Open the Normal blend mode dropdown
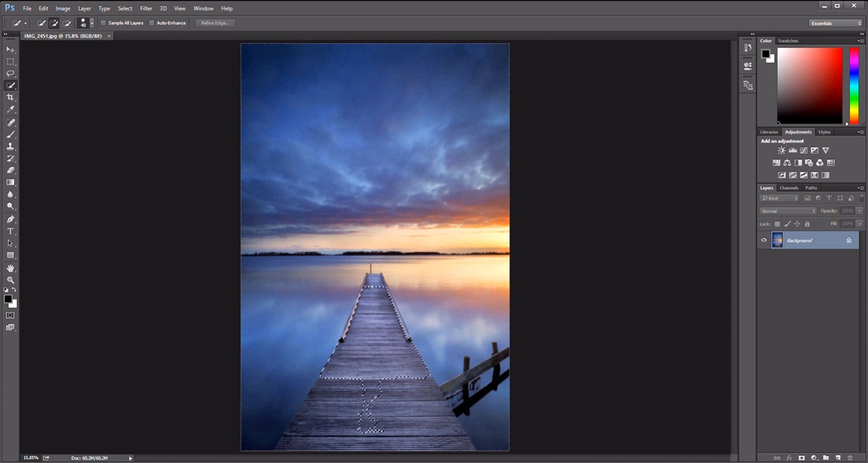Viewport: 868px width, 463px height. tap(788, 211)
